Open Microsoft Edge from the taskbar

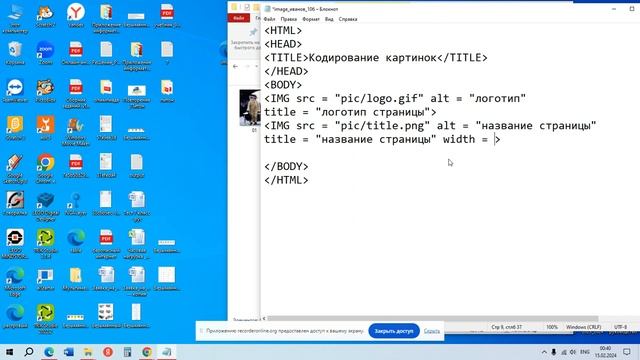(x=49, y=351)
